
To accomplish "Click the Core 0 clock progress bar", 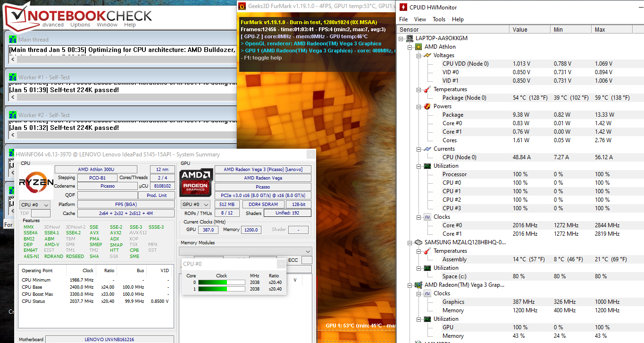I will tap(219, 283).
